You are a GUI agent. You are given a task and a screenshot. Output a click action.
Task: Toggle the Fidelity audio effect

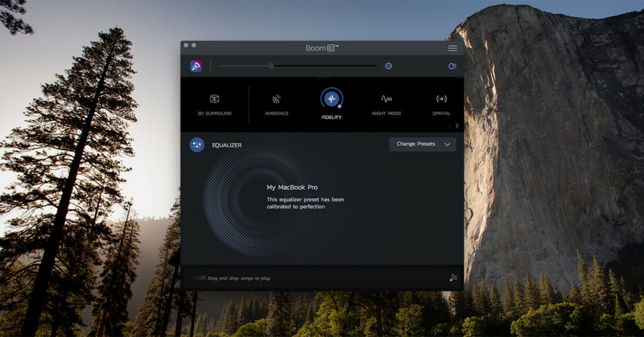[332, 99]
